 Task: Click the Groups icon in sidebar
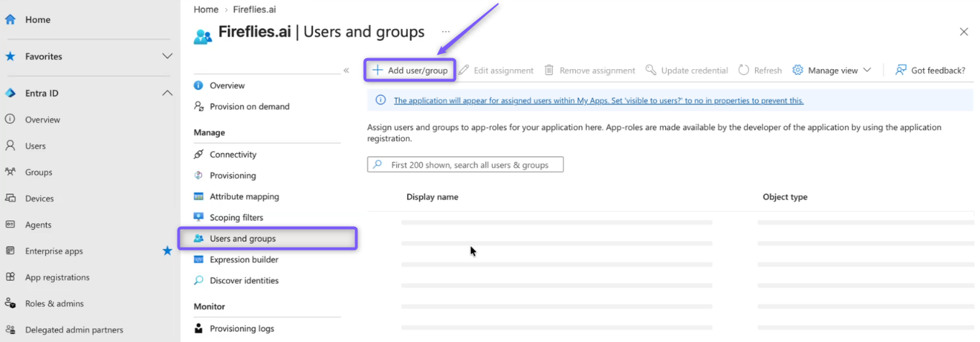pos(10,172)
